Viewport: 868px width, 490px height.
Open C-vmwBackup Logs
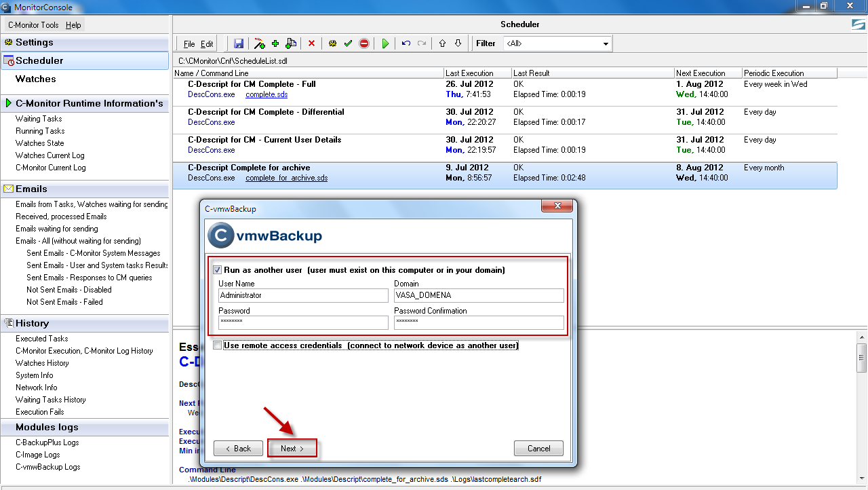[48, 467]
